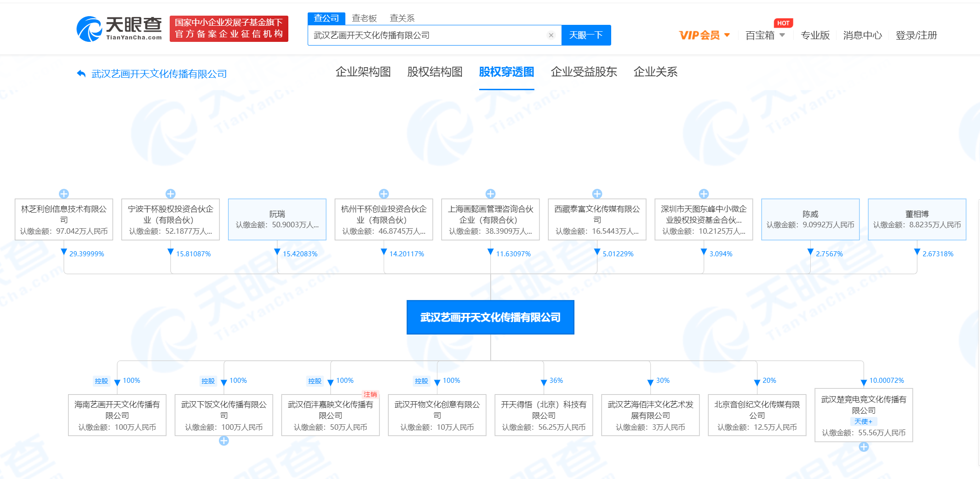980x479 pixels.
Task: Select the central 武汉艺画开天文化传播有限公司 node
Action: tap(490, 317)
